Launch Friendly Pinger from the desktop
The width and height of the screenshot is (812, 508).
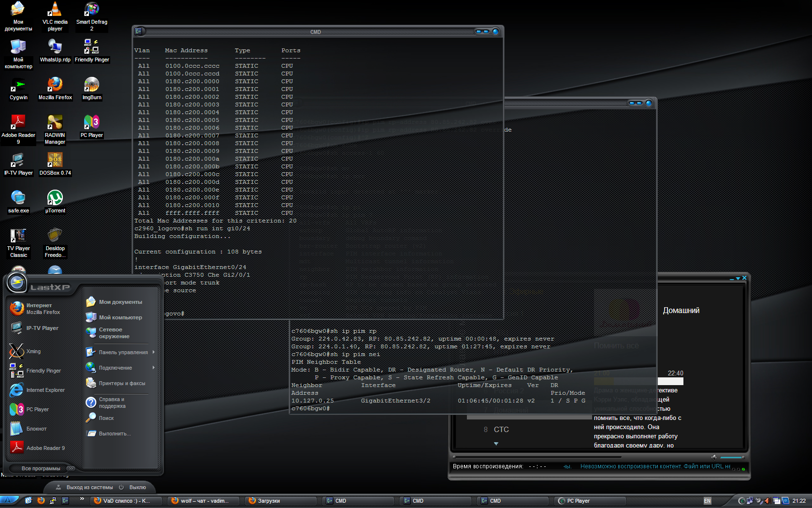(x=92, y=51)
